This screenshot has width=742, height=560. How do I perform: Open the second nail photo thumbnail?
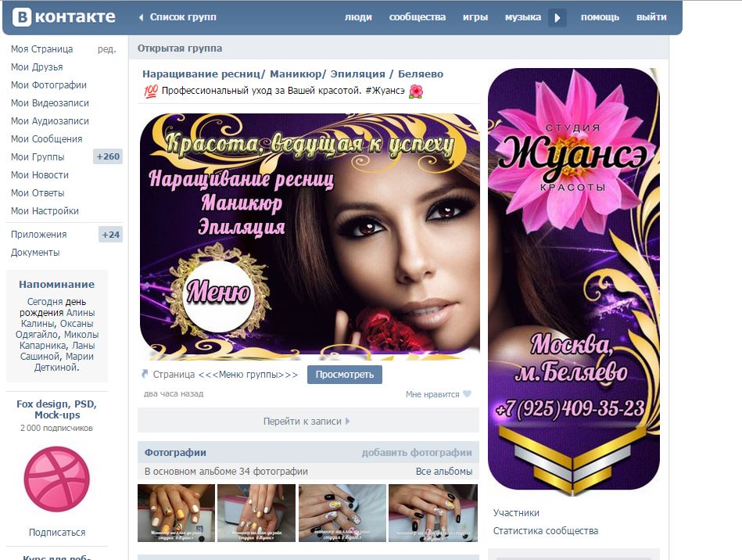pyautogui.click(x=256, y=512)
